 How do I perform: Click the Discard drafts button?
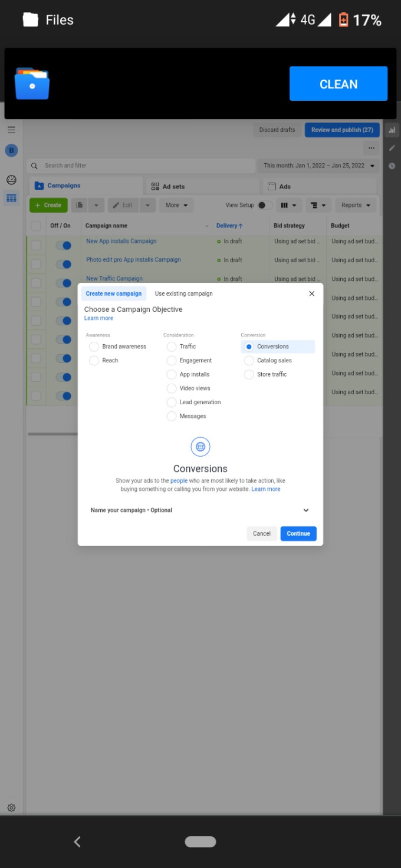click(277, 130)
